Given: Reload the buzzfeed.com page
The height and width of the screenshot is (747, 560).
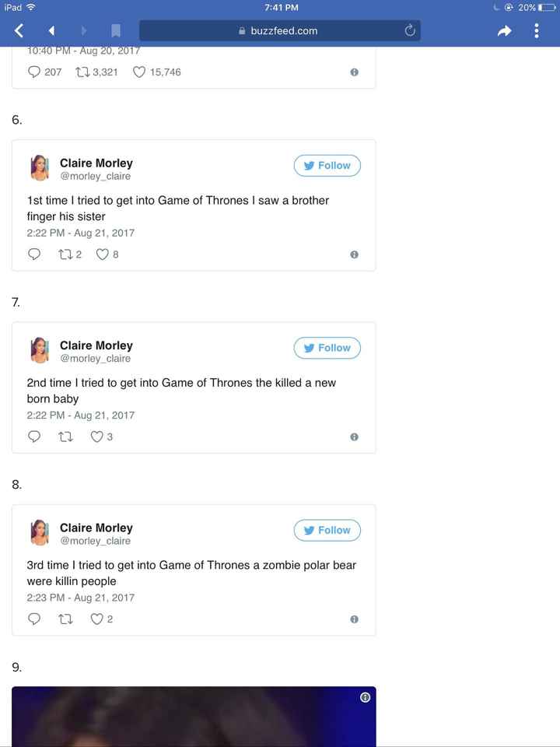Looking at the screenshot, I should tap(410, 31).
